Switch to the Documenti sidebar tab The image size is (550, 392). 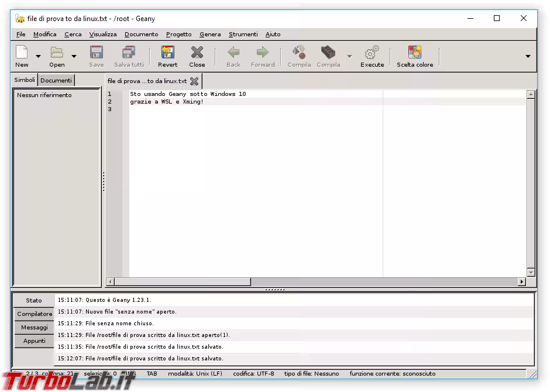pos(56,80)
